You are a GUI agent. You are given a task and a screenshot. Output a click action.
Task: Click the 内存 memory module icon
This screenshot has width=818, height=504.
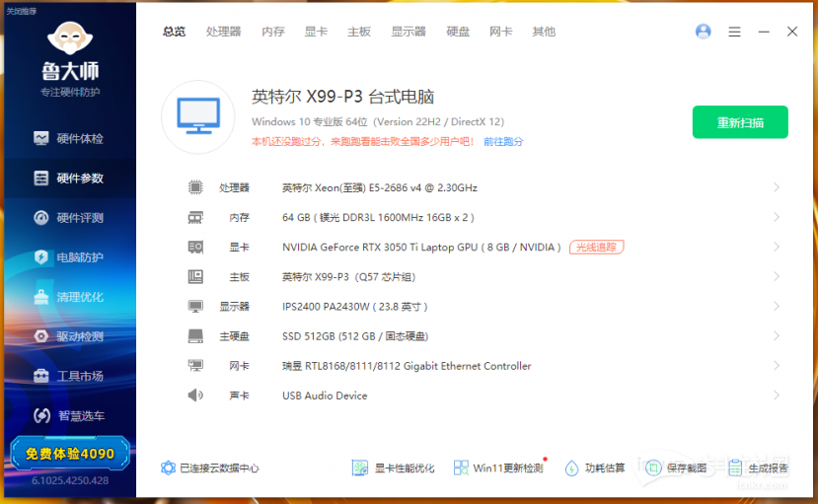195,217
